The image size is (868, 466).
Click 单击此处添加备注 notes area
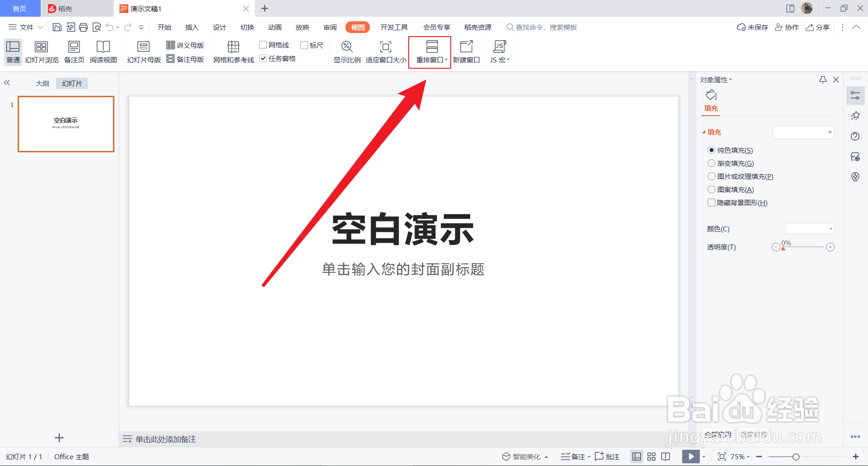point(164,438)
